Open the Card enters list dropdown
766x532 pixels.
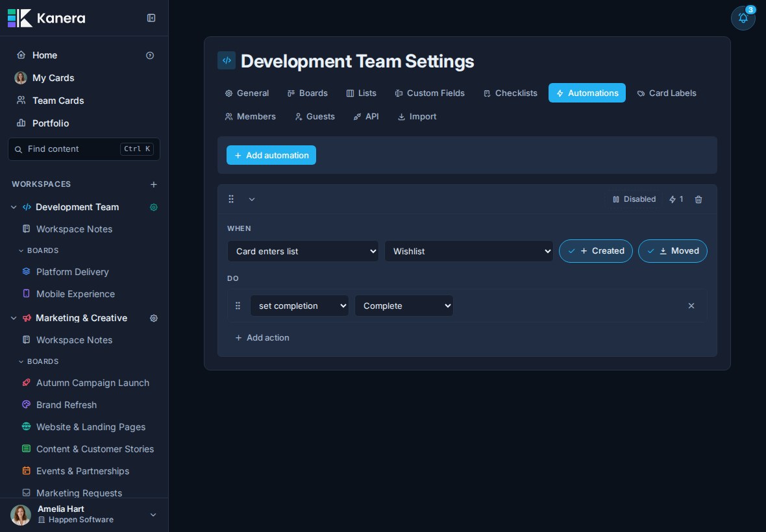303,251
